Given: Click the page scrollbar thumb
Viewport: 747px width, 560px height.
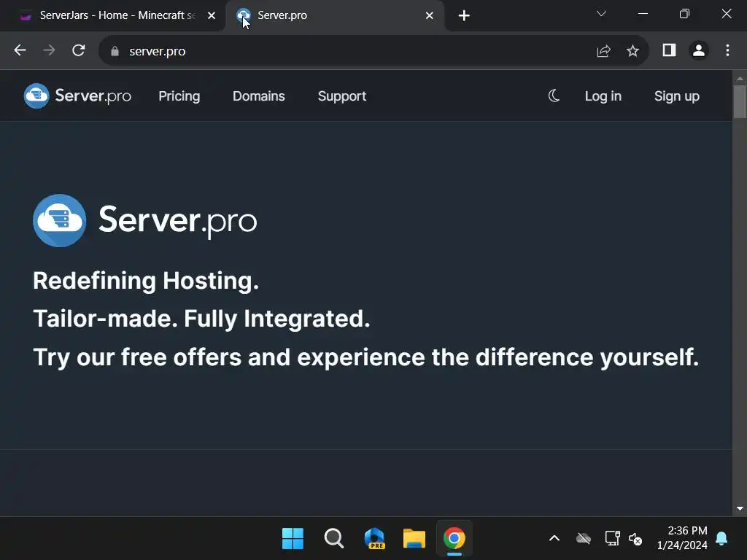Looking at the screenshot, I should [740, 101].
